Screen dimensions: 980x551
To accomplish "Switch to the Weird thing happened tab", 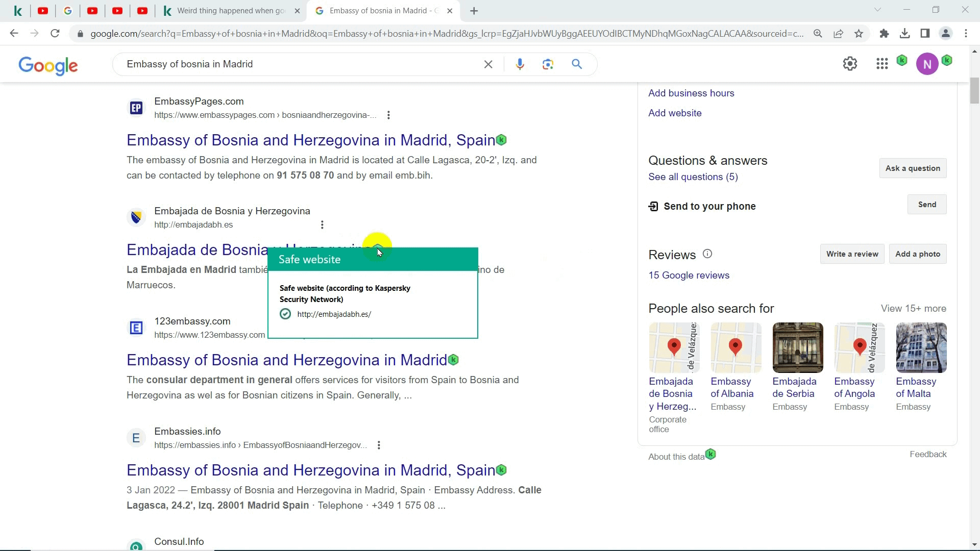I will tap(230, 11).
